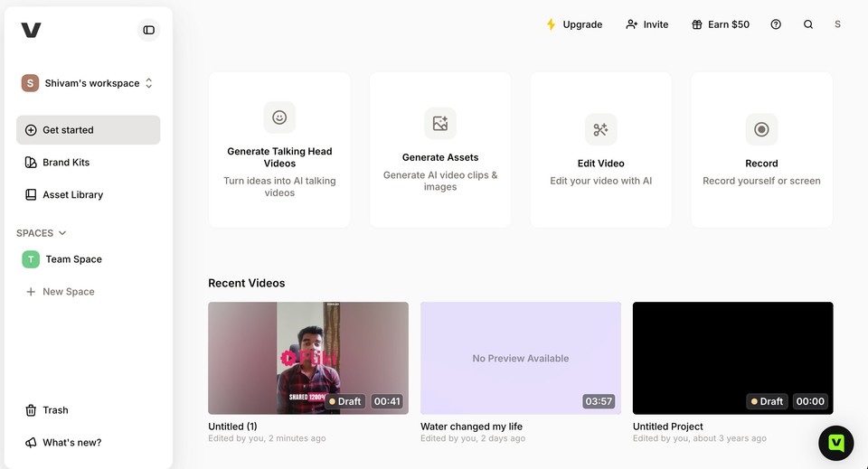Click the Trash bin icon
Screen dimensions: 868x469
[31, 410]
